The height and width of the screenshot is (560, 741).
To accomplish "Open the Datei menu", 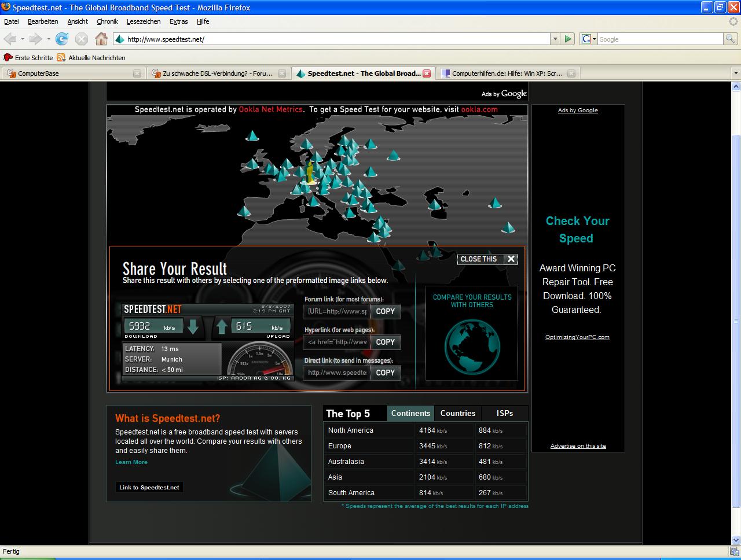I will pos(12,21).
